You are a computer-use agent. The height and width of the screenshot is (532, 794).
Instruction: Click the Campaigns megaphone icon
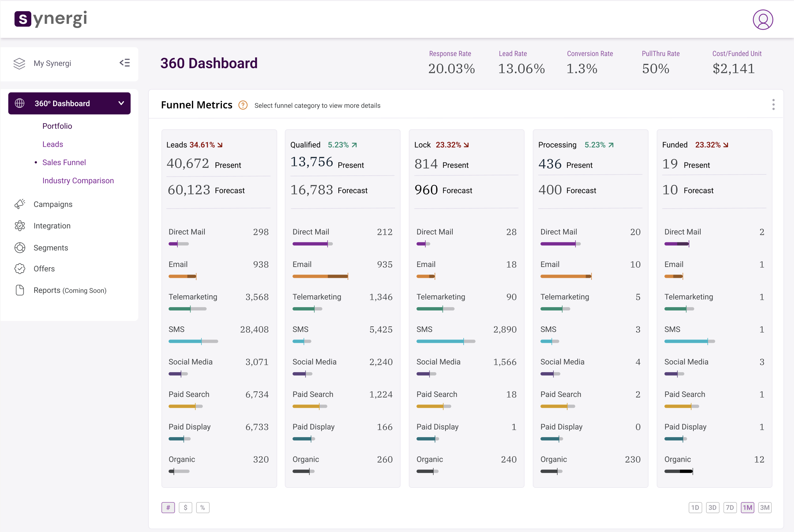point(20,204)
